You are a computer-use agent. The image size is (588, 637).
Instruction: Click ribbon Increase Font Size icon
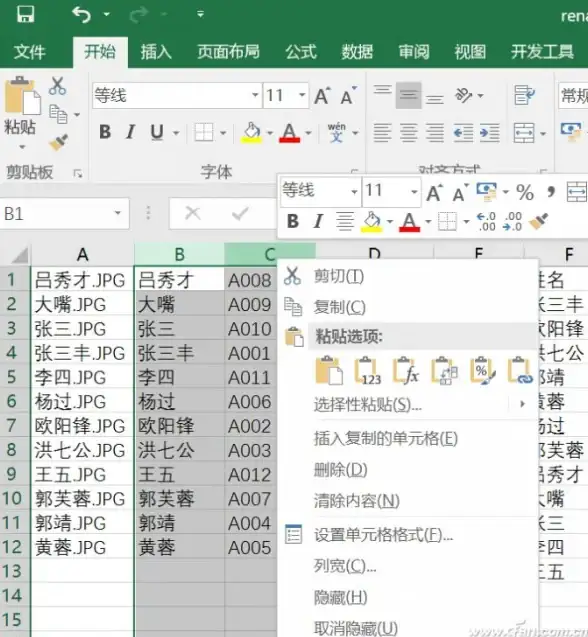[x=323, y=96]
